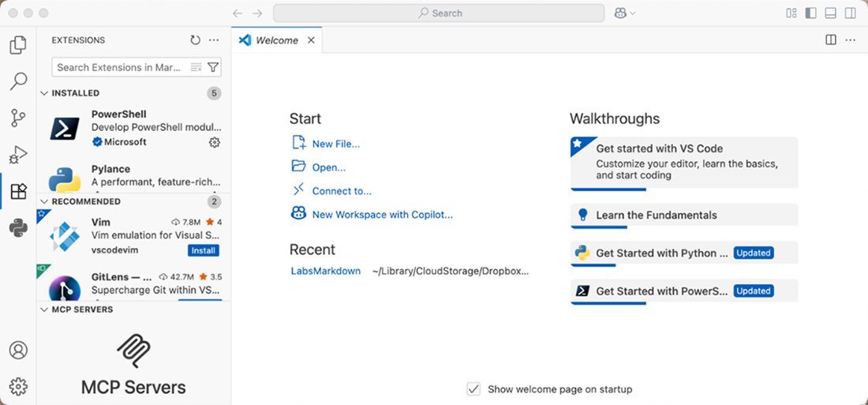Click the Search Extensions in Marketplace field
868x405 pixels.
point(118,68)
